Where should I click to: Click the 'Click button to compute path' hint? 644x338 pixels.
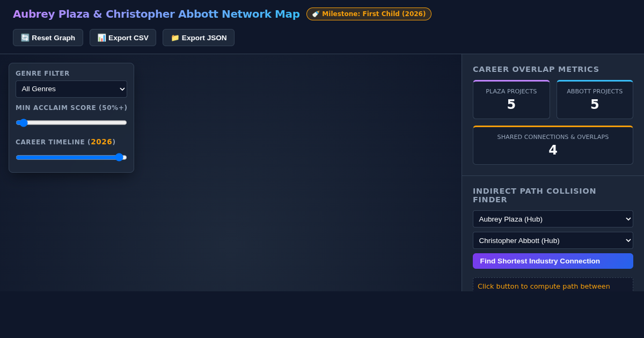pyautogui.click(x=544, y=286)
